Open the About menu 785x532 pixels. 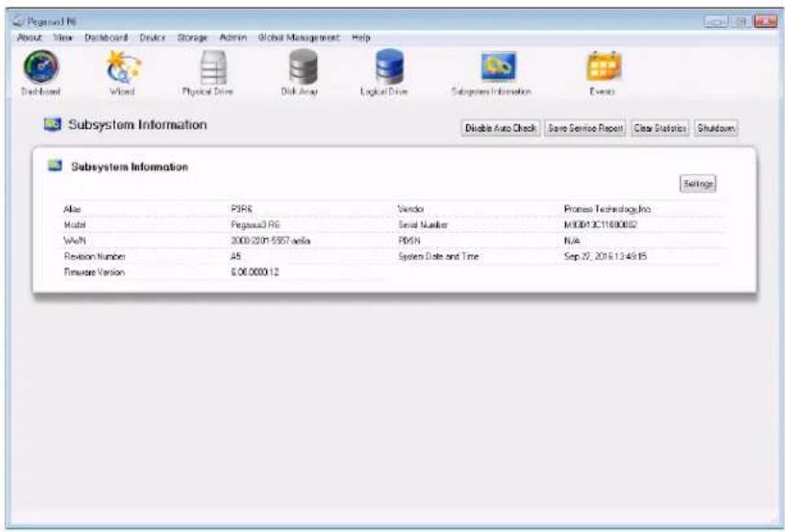(x=30, y=37)
